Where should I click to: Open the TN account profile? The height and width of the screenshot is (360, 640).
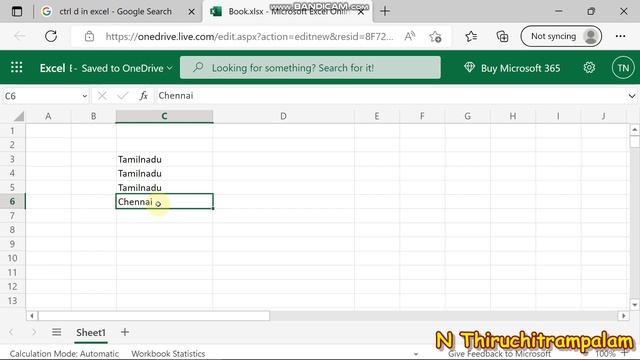pos(623,68)
